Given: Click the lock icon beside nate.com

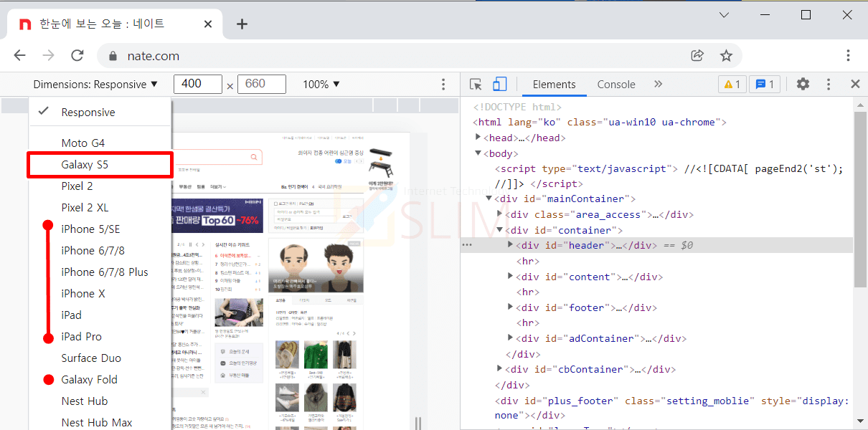Looking at the screenshot, I should [112, 56].
